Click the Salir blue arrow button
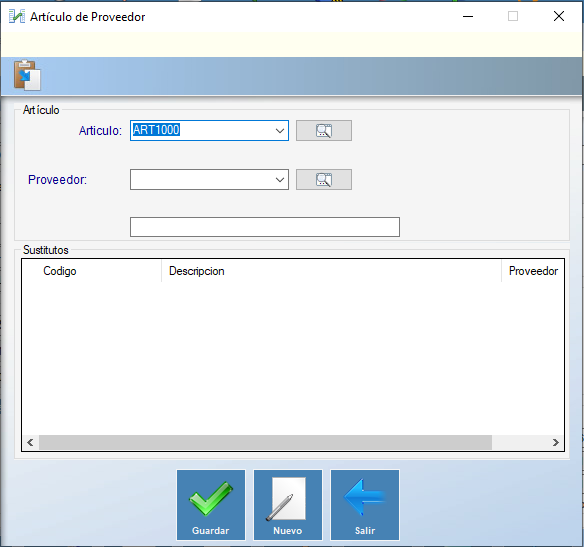 coord(365,505)
